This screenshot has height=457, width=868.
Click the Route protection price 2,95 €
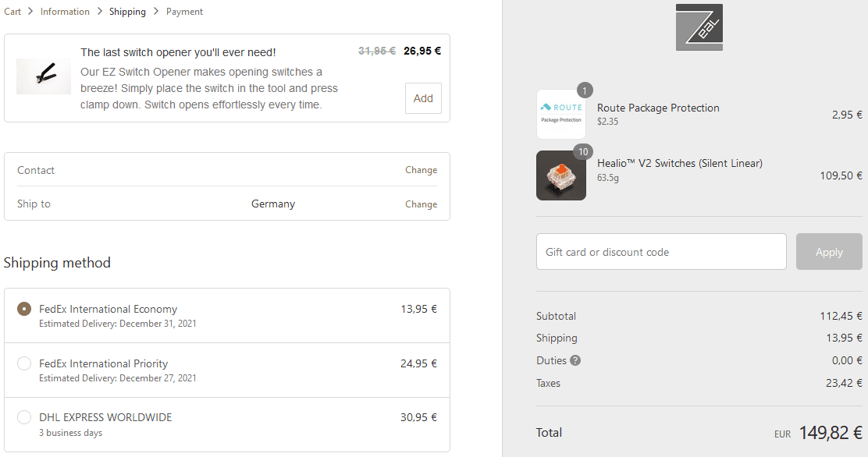pyautogui.click(x=847, y=115)
